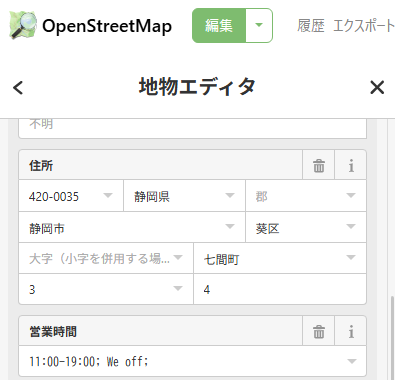The height and width of the screenshot is (380, 395).
Task: Open the OpenStreetMap home link text
Action: tap(107, 26)
